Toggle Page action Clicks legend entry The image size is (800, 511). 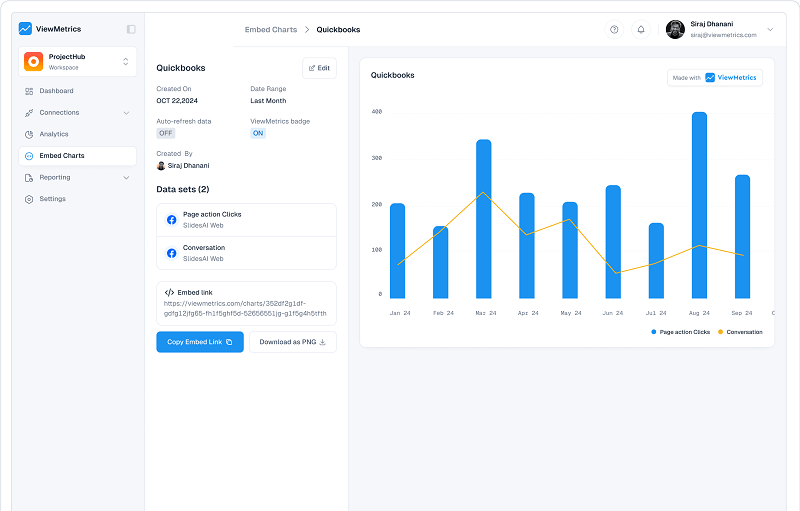point(681,332)
